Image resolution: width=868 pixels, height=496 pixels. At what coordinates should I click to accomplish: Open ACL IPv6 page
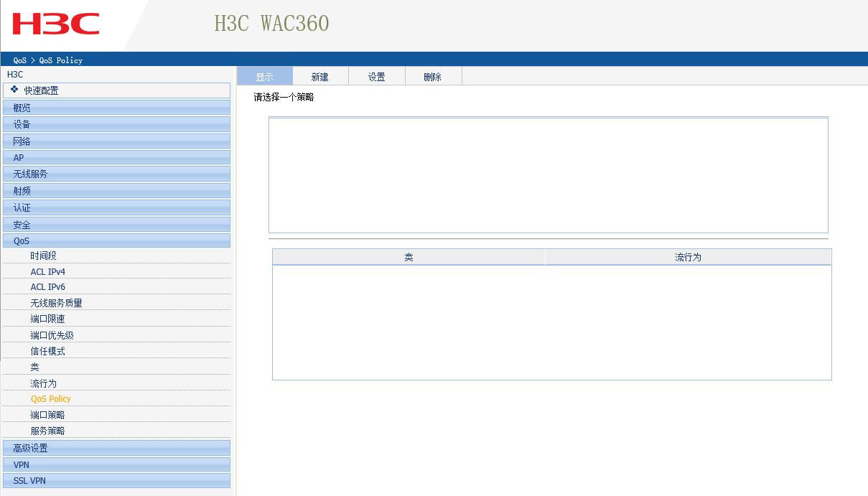click(x=47, y=287)
